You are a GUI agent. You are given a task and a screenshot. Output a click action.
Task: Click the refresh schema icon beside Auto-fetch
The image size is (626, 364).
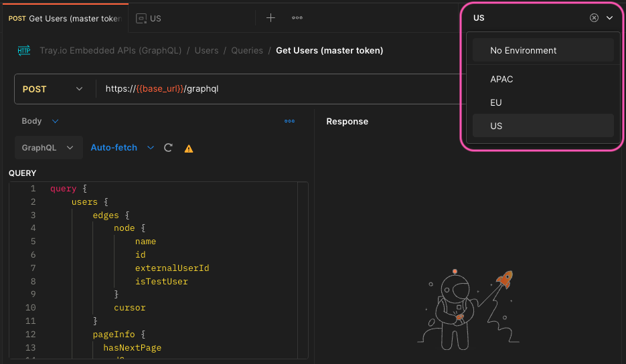coord(169,148)
